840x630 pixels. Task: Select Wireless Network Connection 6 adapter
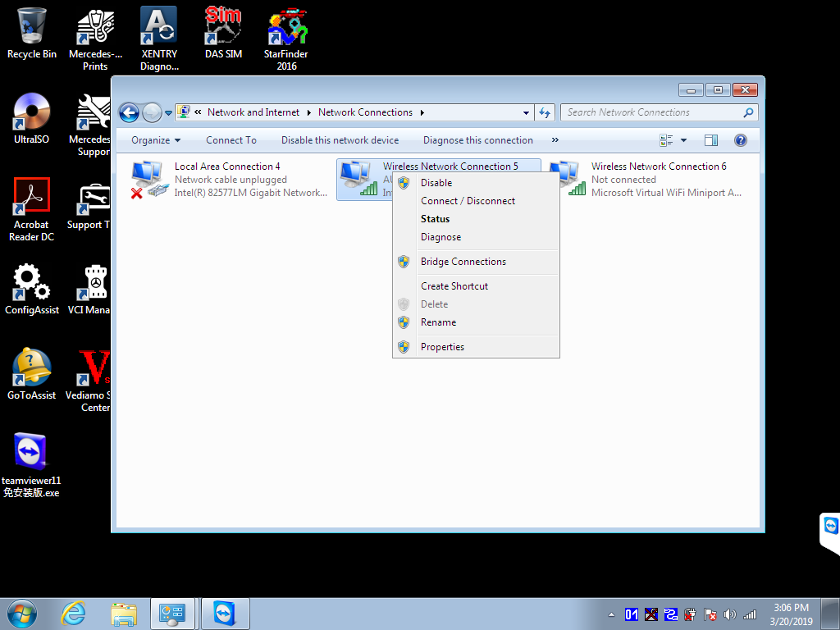(647, 180)
